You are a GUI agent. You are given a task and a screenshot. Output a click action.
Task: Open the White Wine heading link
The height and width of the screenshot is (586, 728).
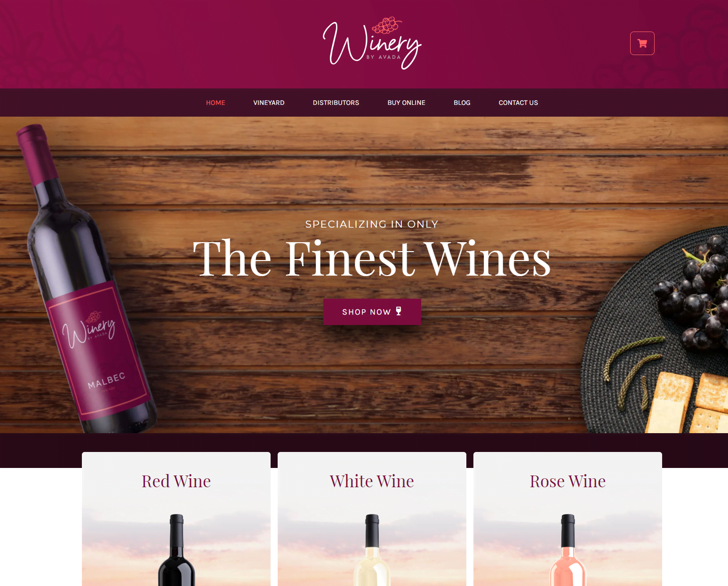pyautogui.click(x=372, y=481)
